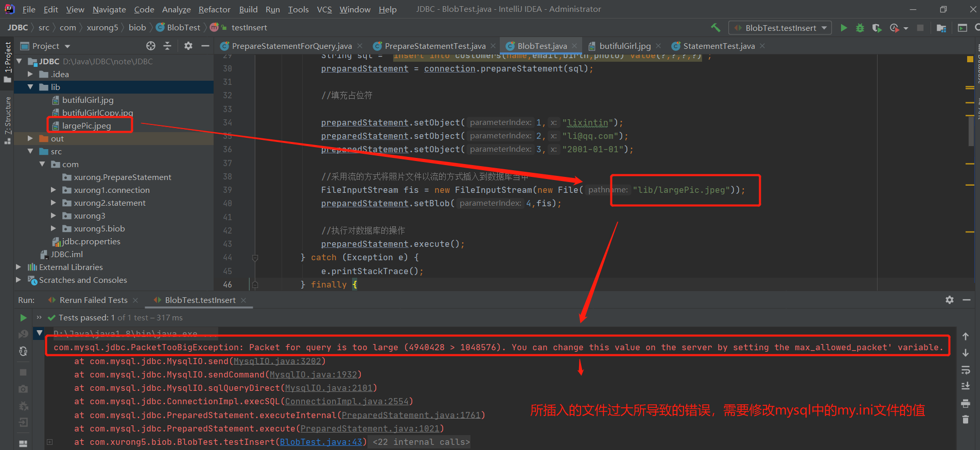The height and width of the screenshot is (450, 980).
Task: Expand the xurong1.connection package
Action: point(53,190)
